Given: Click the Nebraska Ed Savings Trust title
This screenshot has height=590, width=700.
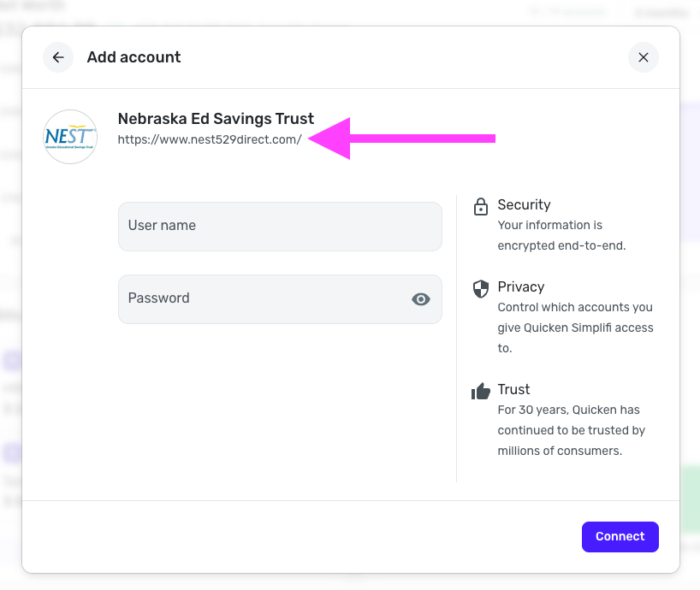Looking at the screenshot, I should [x=216, y=119].
